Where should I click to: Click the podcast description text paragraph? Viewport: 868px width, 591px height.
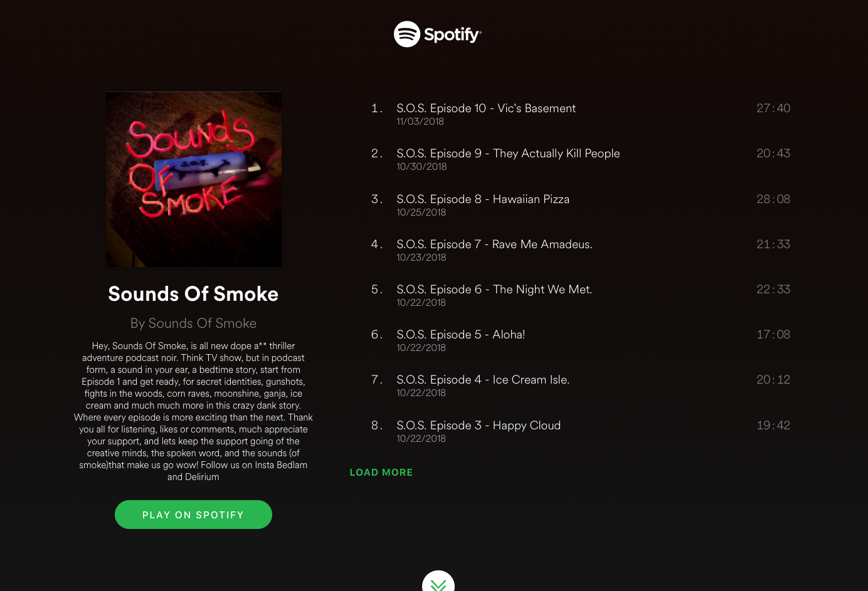coord(193,411)
